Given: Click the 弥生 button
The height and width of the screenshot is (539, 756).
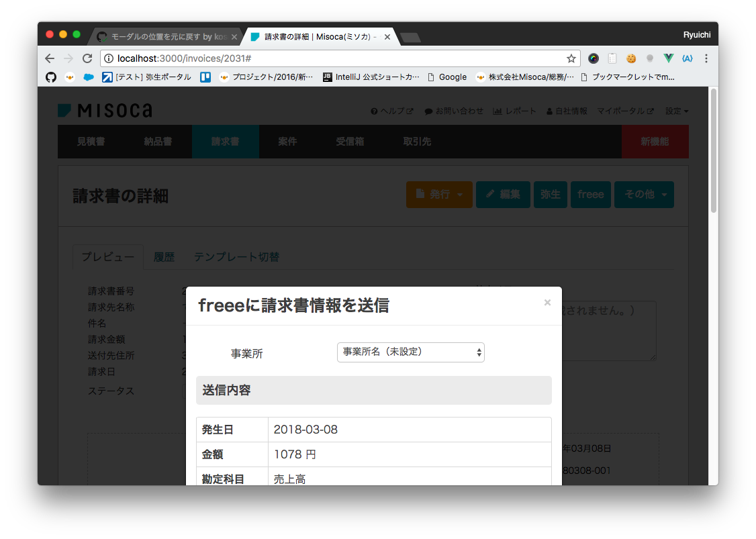Looking at the screenshot, I should pyautogui.click(x=550, y=194).
